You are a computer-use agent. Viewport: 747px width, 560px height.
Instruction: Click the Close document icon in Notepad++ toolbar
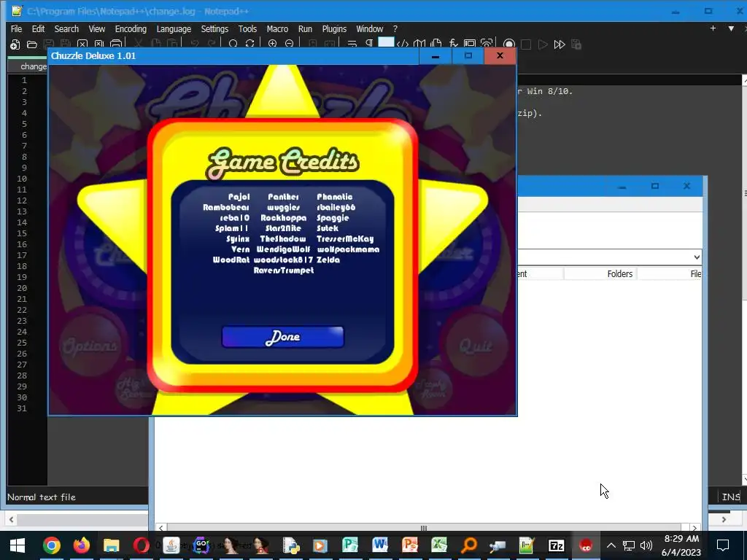(82, 44)
